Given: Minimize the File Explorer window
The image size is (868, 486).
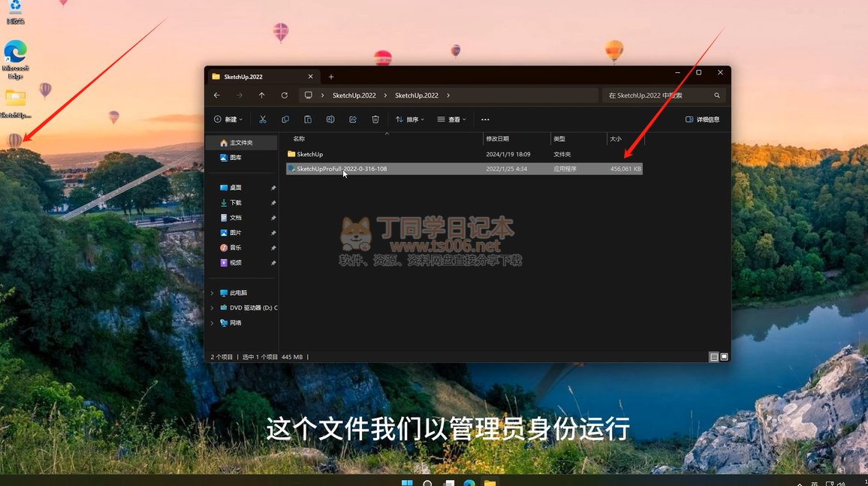Looking at the screenshot, I should coord(677,73).
